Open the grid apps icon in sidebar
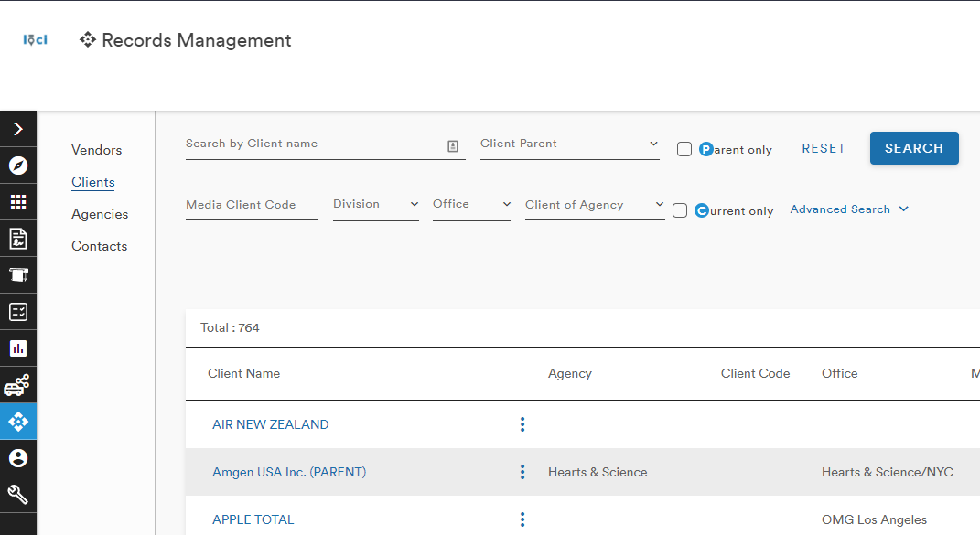Image resolution: width=980 pixels, height=535 pixels. (x=18, y=202)
